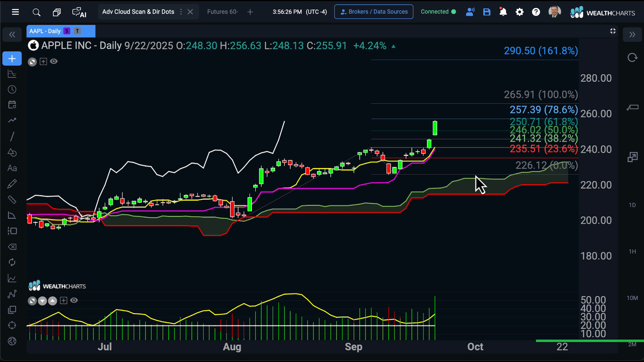Screen dimensions: 644x362
Task: Open the settings gear icon
Action: click(x=519, y=12)
